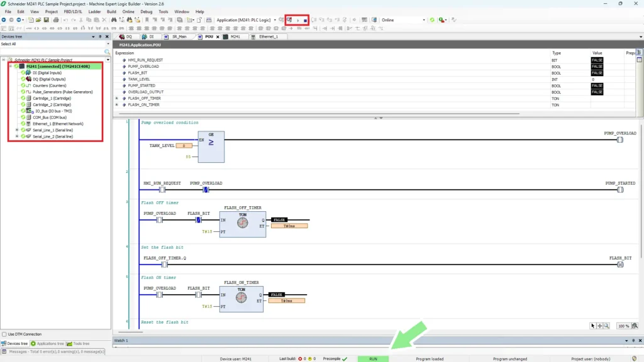
Task: Click the green refresh circular arrows icon
Action: (432, 19)
